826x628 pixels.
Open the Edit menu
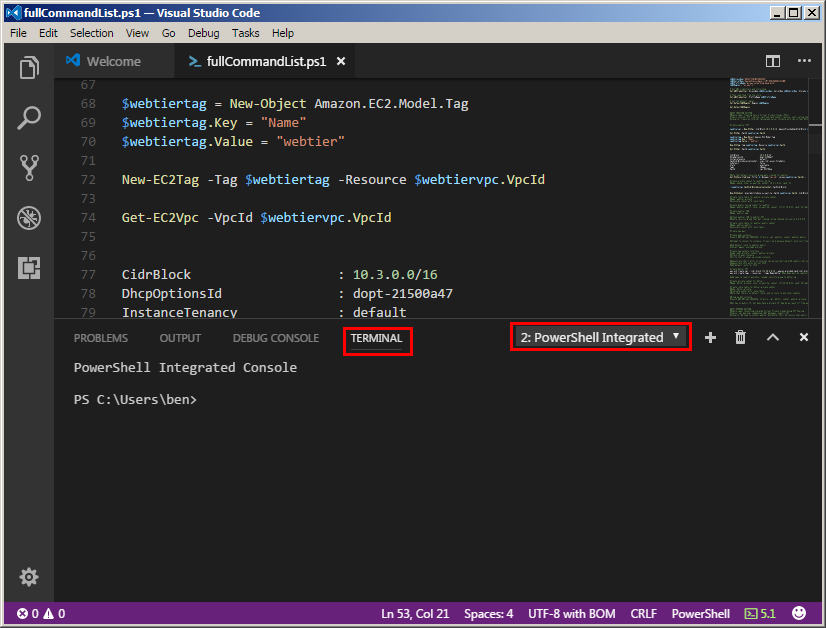click(x=48, y=33)
